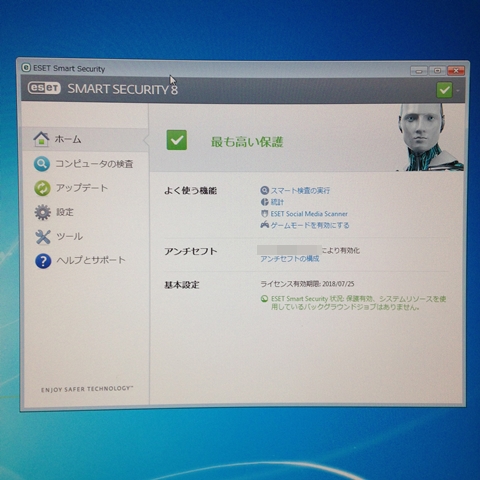Click the ESET Smart Security 状況 status message

358,303
